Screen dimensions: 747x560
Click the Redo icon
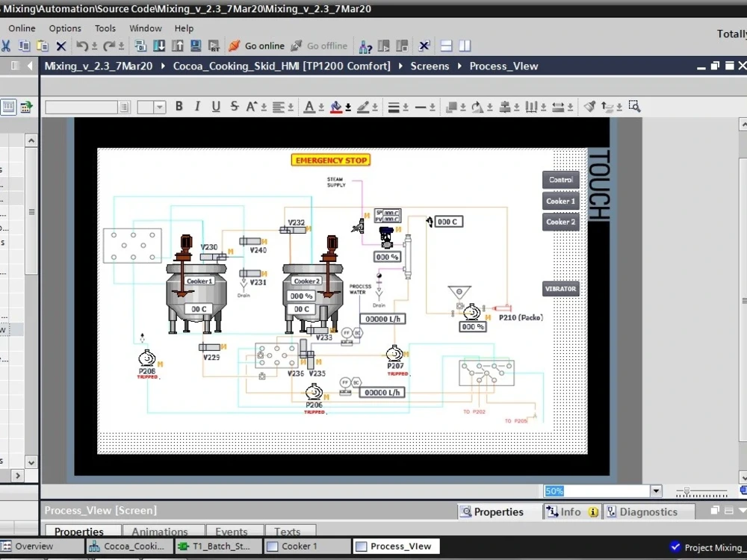coord(109,46)
